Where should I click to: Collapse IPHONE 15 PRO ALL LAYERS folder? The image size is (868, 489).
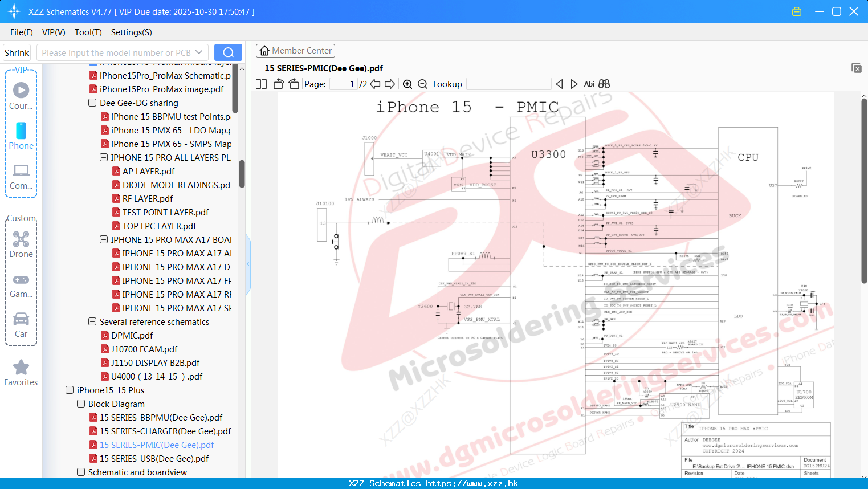[104, 158]
